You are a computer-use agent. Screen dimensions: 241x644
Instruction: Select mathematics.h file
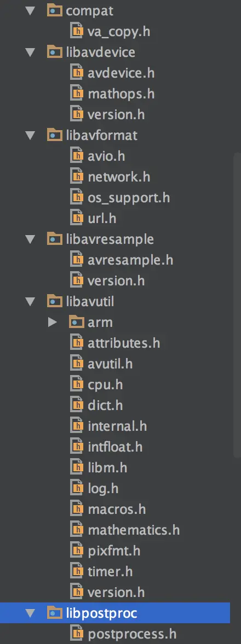pos(134,530)
